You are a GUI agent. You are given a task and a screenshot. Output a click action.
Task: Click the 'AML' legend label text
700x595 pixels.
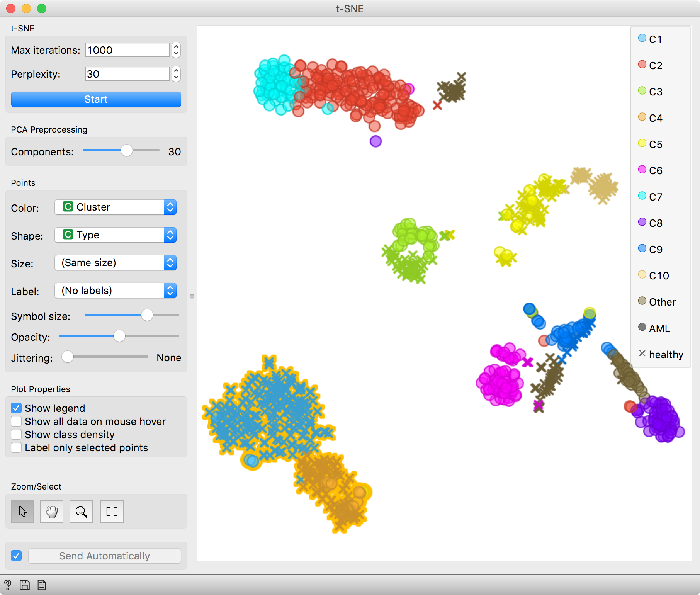click(659, 328)
